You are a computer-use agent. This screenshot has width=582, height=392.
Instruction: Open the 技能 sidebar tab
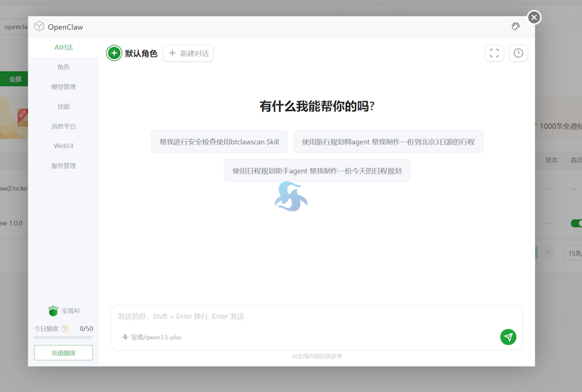(x=63, y=106)
